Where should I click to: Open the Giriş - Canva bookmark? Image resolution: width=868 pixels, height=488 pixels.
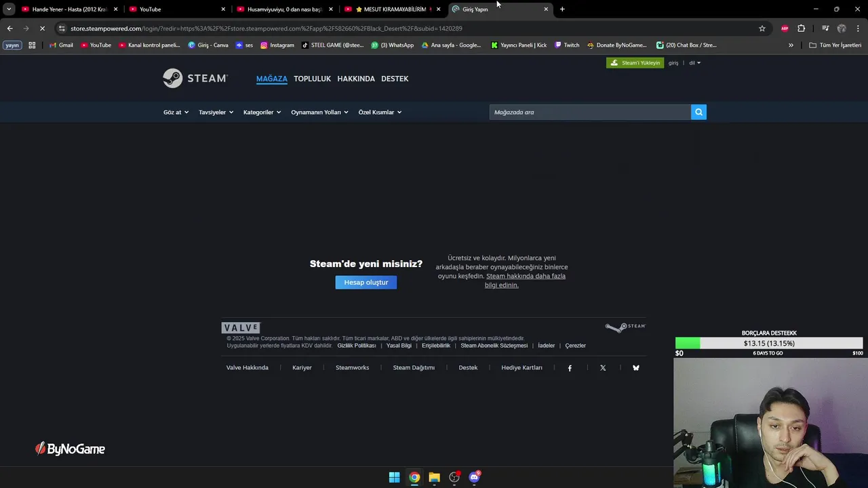tap(208, 45)
